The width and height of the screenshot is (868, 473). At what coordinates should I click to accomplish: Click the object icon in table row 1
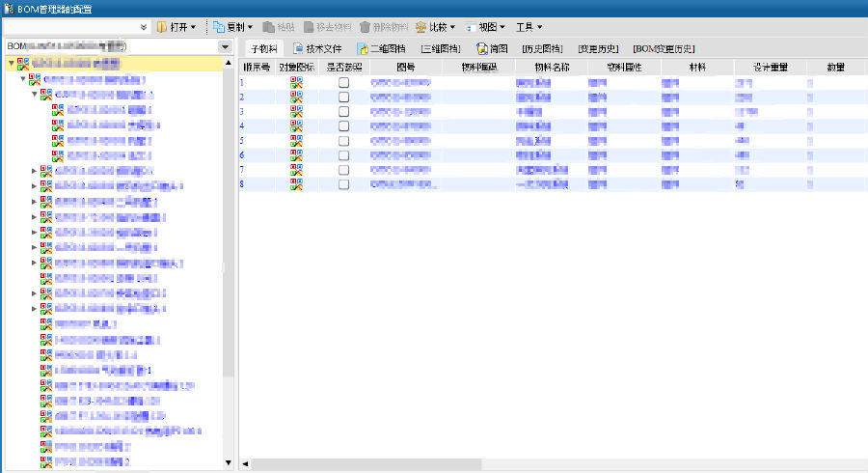point(298,83)
